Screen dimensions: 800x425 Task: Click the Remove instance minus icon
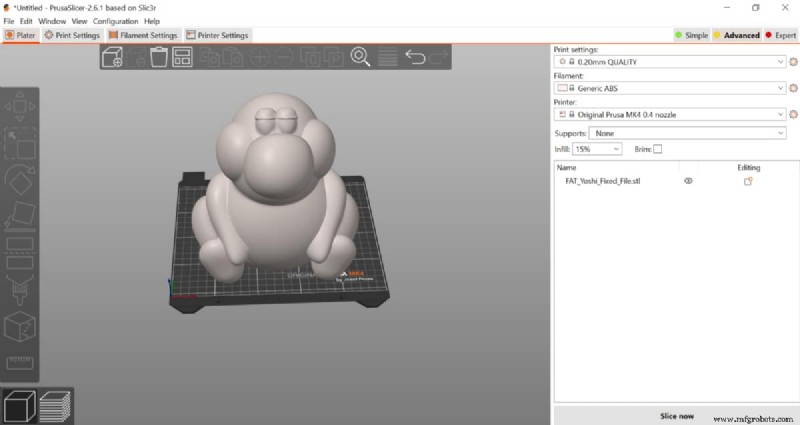coord(284,57)
